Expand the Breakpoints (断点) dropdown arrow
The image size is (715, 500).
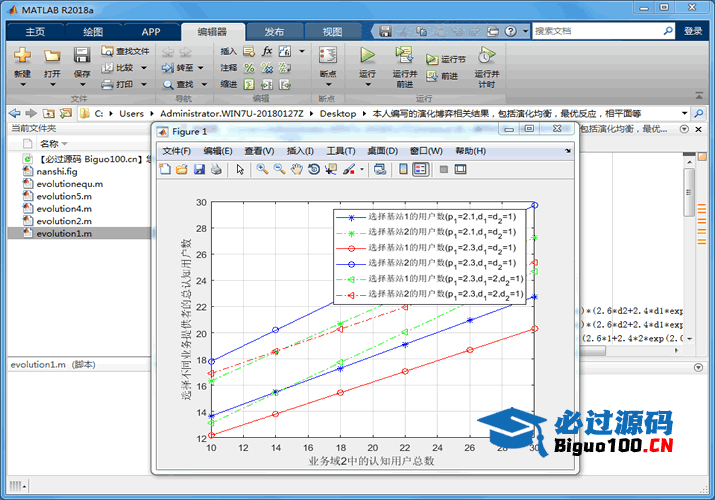click(328, 85)
